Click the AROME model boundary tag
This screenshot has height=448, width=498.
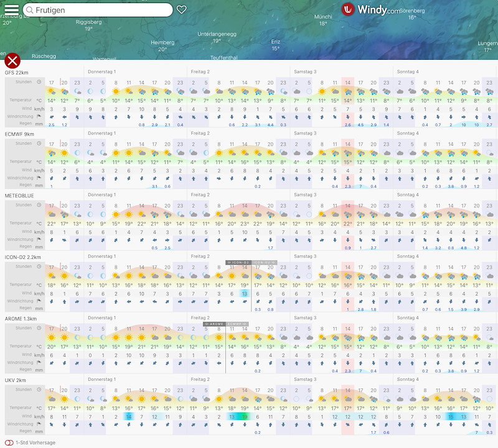214,324
